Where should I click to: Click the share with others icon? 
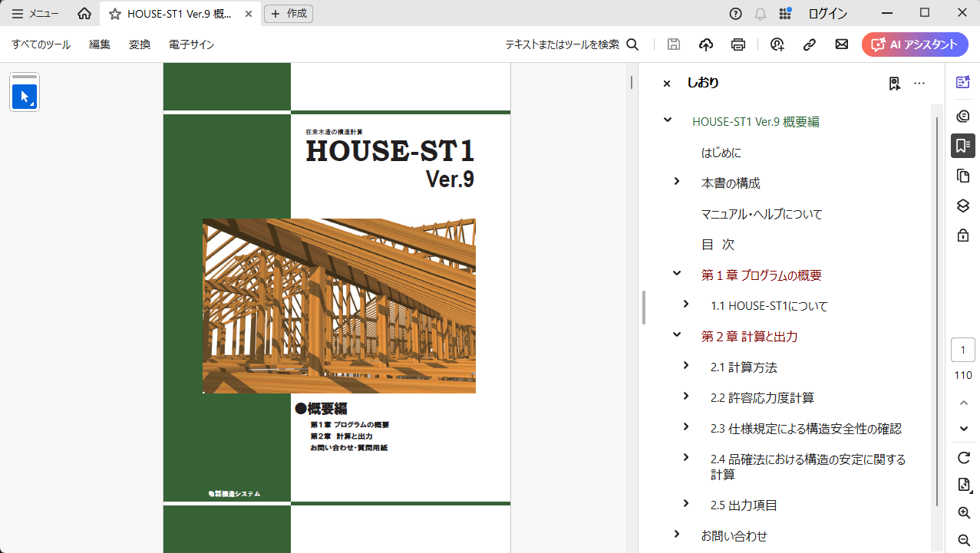[777, 44]
